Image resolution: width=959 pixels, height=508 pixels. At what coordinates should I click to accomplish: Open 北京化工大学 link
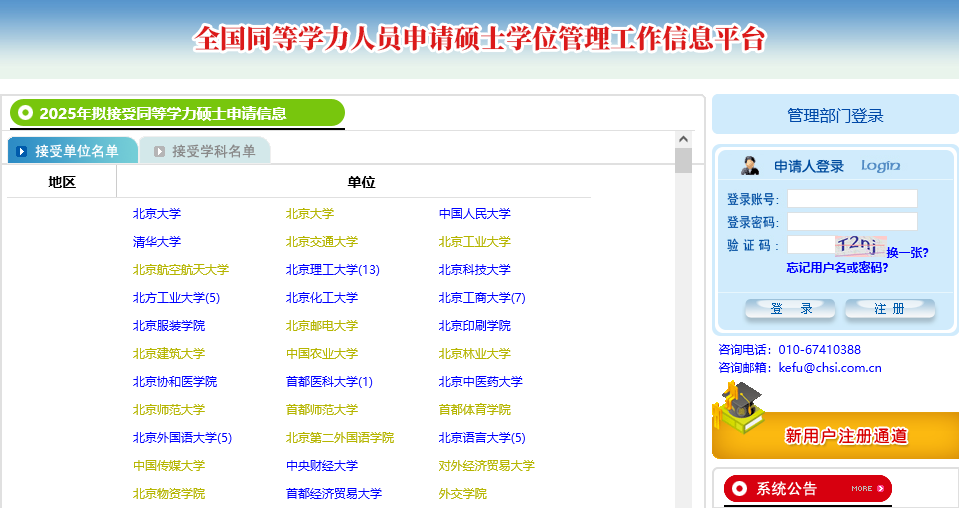coord(322,298)
